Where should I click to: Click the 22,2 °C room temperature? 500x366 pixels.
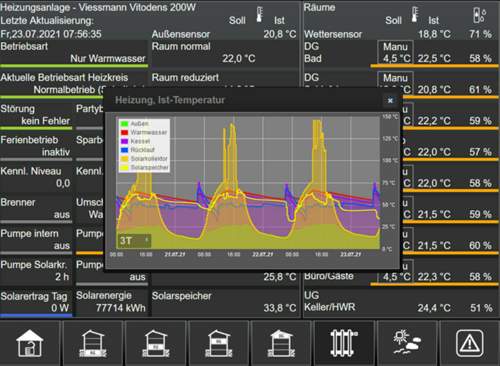point(434,121)
